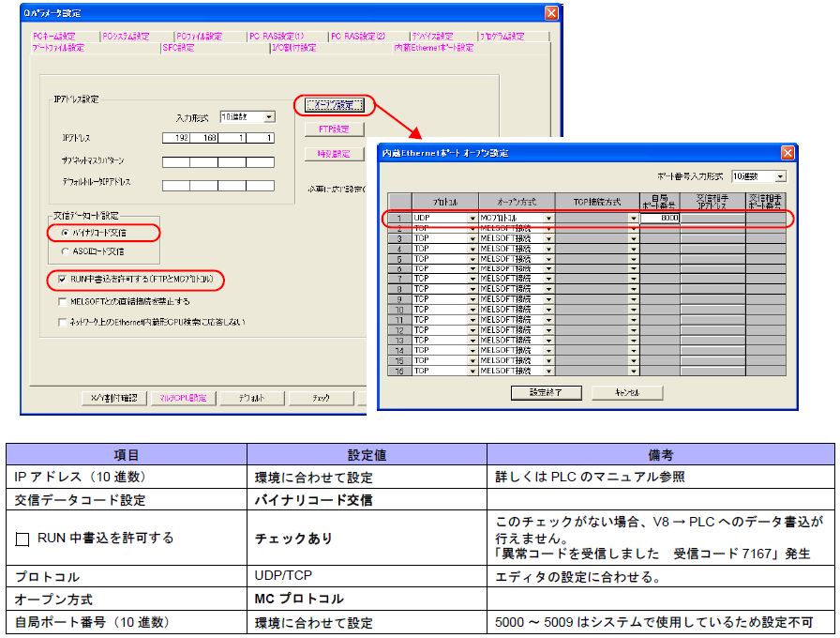Image resolution: width=840 pixels, height=638 pixels.
Task: Expand the ポート番号入力形式 dropdown
Action: pyautogui.click(x=780, y=176)
